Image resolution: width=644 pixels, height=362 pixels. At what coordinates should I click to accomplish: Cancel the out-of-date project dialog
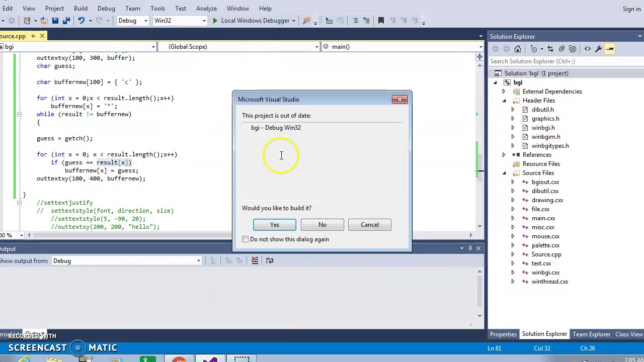370,225
